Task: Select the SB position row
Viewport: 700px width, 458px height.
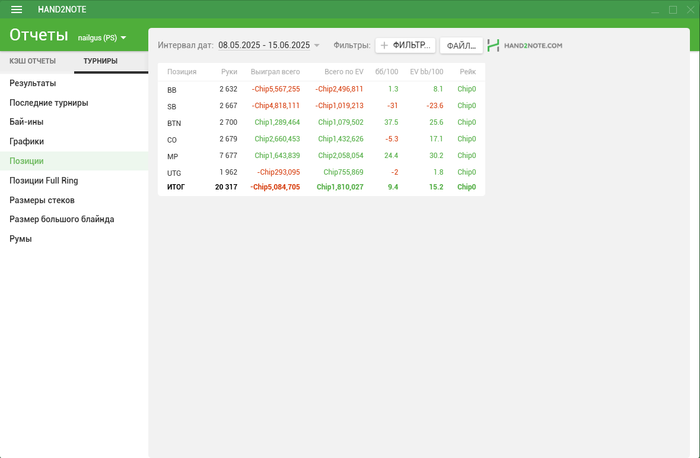Action: pos(321,106)
